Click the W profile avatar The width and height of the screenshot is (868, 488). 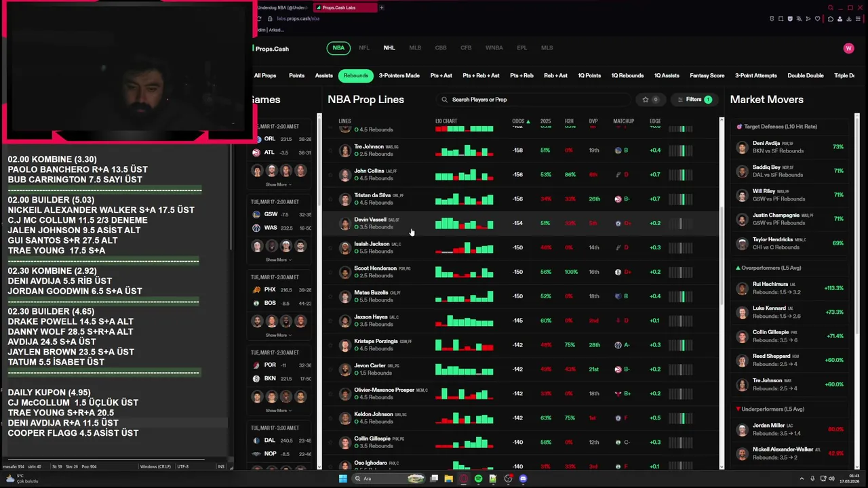(x=848, y=48)
